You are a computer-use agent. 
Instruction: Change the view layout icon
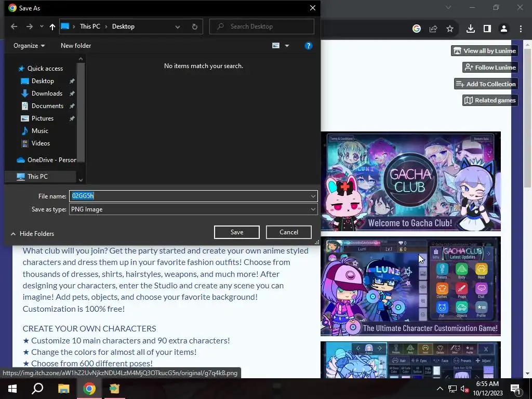click(x=276, y=46)
